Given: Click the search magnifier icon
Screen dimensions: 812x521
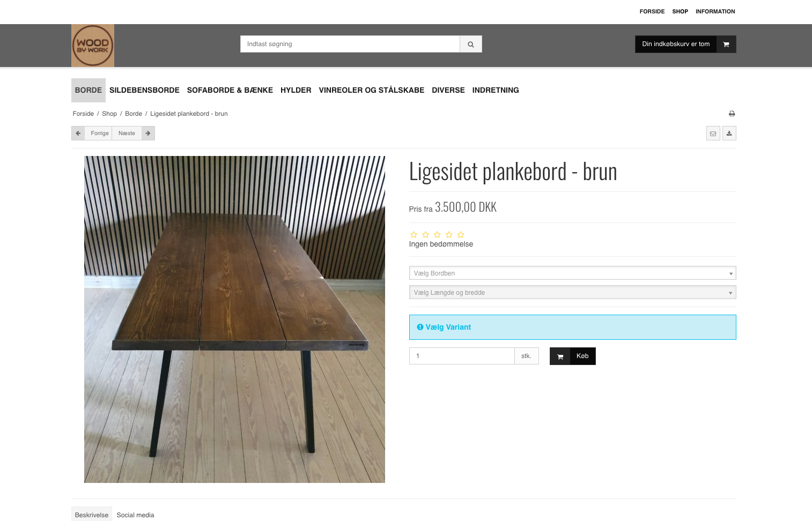Looking at the screenshot, I should (x=471, y=44).
